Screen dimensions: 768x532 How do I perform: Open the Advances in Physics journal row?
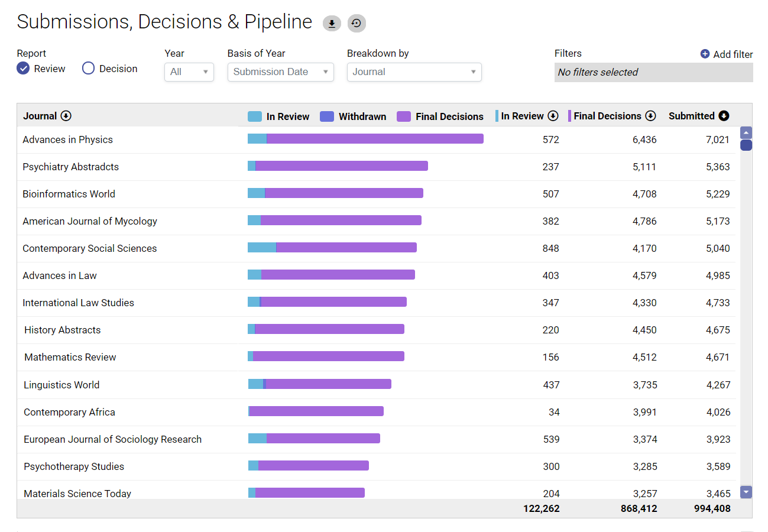coord(67,140)
